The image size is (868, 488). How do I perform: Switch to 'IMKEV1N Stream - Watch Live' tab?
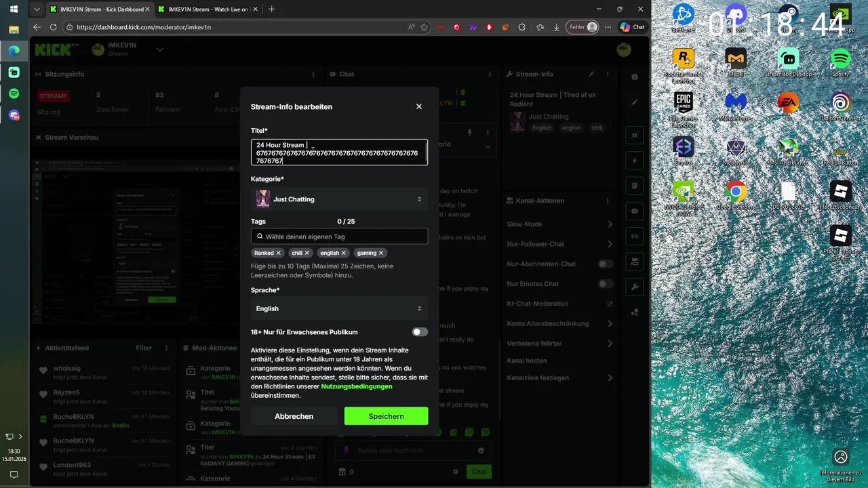(208, 9)
